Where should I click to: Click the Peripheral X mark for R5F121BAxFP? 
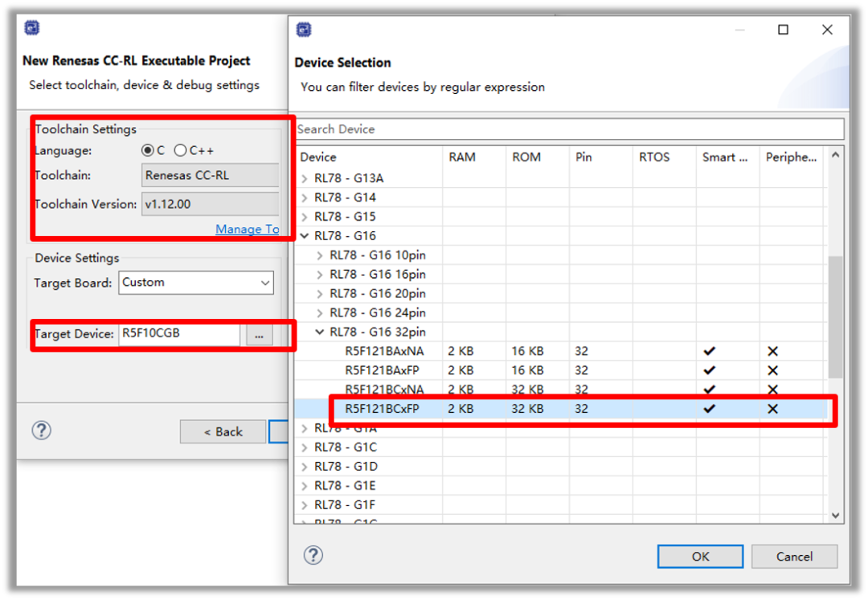773,370
